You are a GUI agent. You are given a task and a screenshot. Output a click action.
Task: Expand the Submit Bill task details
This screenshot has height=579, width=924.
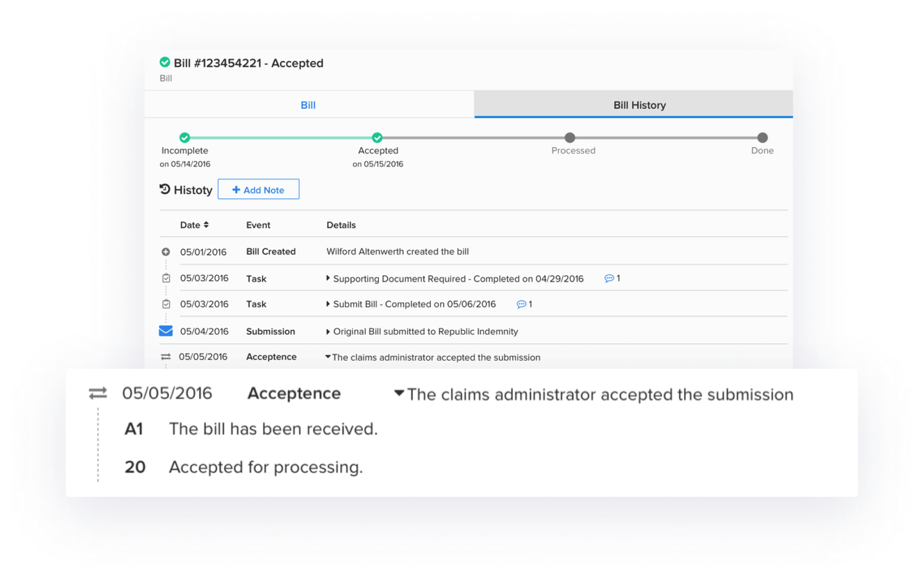pyautogui.click(x=328, y=304)
